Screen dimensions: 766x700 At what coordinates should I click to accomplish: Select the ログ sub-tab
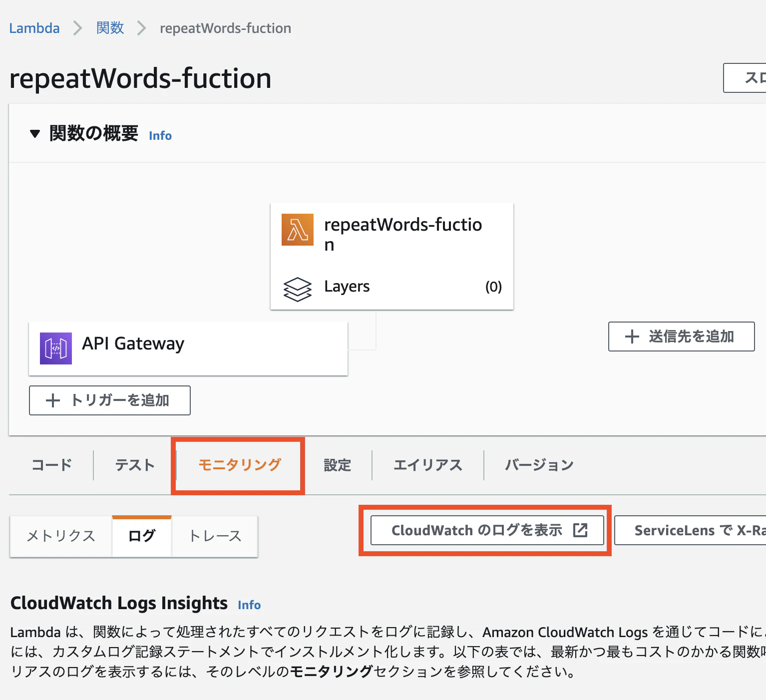[x=142, y=536]
